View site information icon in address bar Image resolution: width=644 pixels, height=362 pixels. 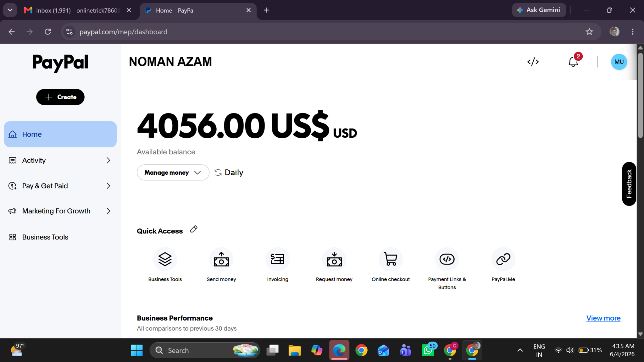[69, 32]
